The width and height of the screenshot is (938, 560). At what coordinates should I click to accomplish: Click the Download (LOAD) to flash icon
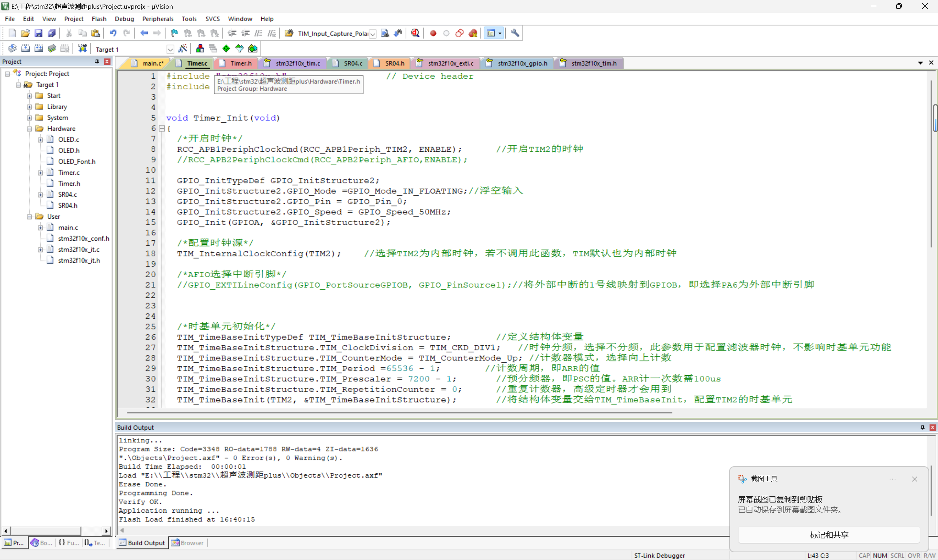(x=82, y=48)
